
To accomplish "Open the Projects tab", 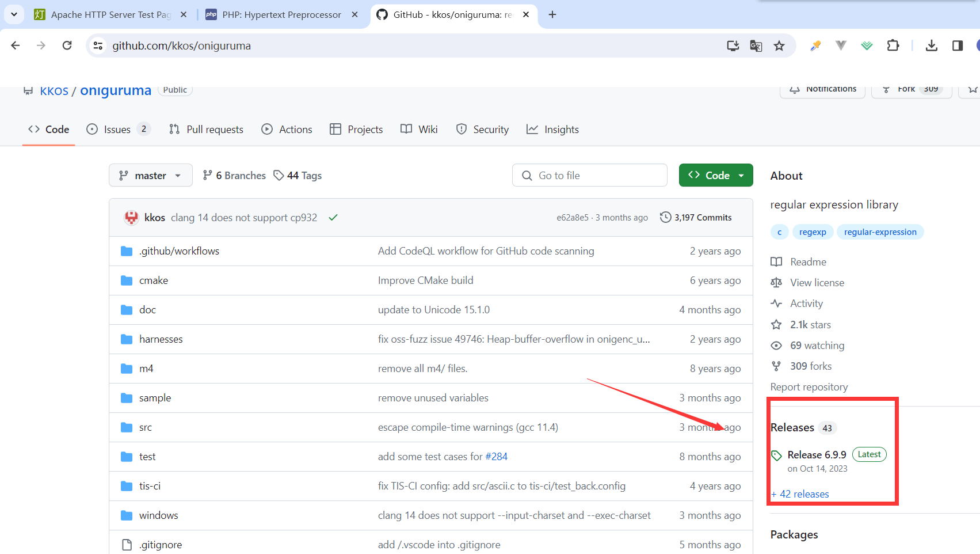I will click(x=356, y=130).
